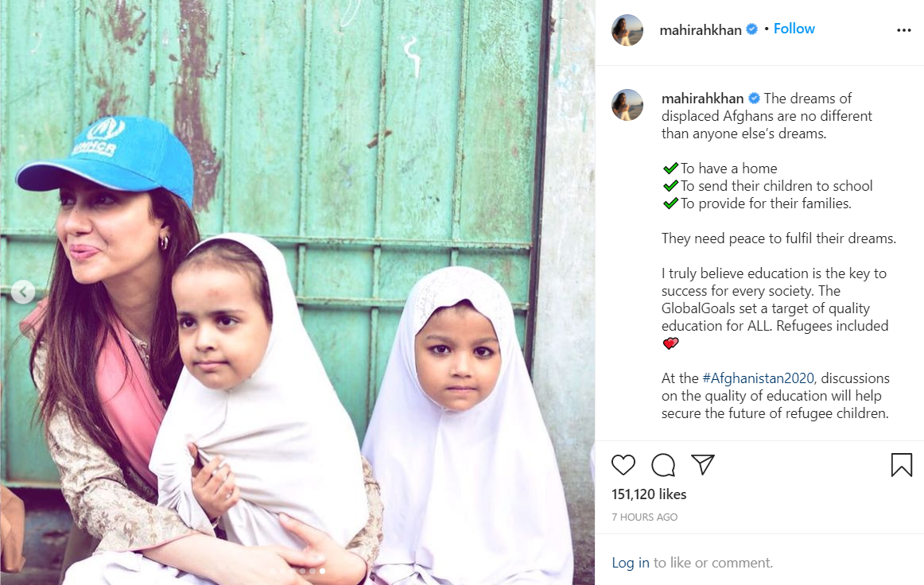
Task: Click verified badge beside header username
Action: click(x=752, y=29)
